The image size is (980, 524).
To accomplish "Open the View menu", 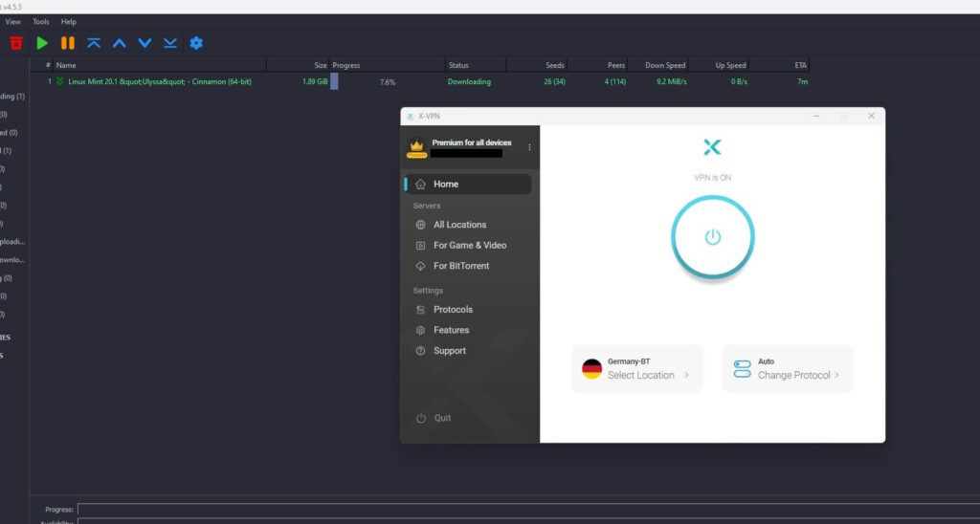I will tap(13, 22).
